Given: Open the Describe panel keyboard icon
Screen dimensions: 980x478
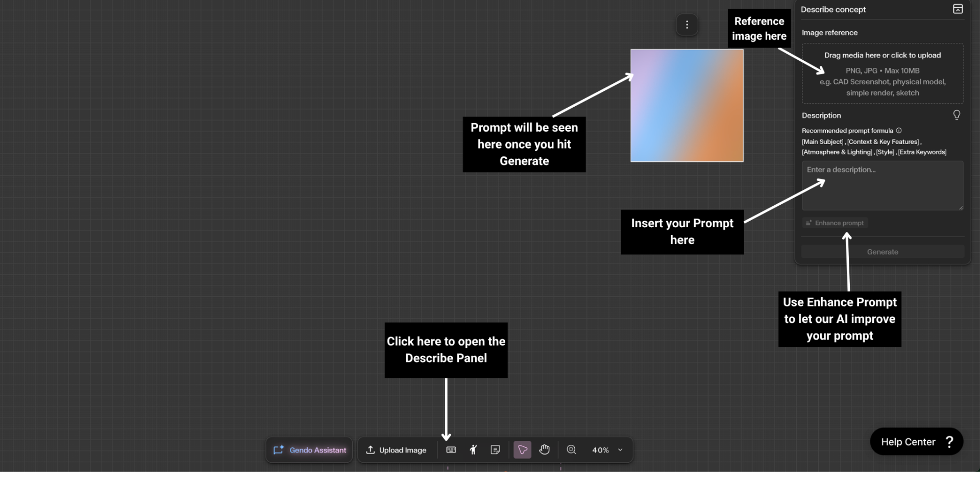Looking at the screenshot, I should pyautogui.click(x=451, y=450).
